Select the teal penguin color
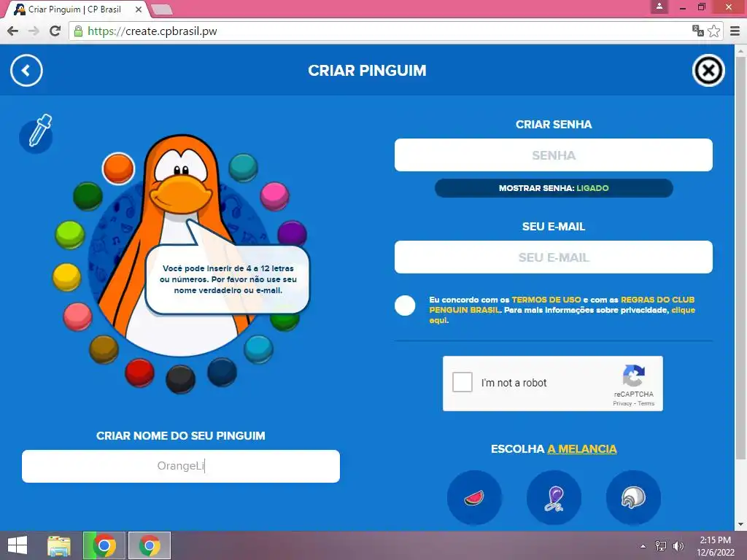The width and height of the screenshot is (747, 560). pyautogui.click(x=243, y=168)
